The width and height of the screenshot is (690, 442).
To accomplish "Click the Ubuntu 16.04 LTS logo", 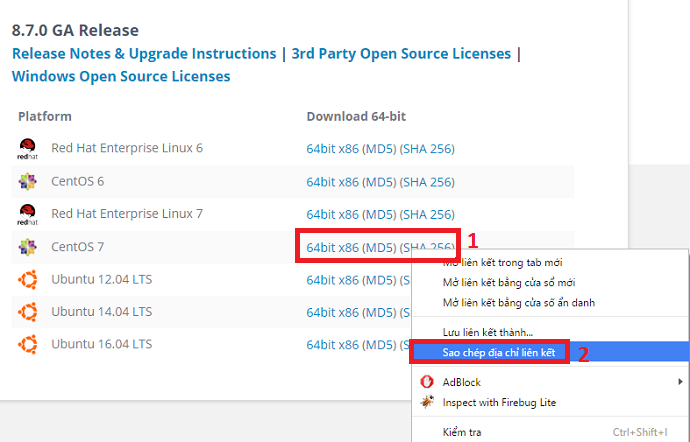I will (27, 344).
